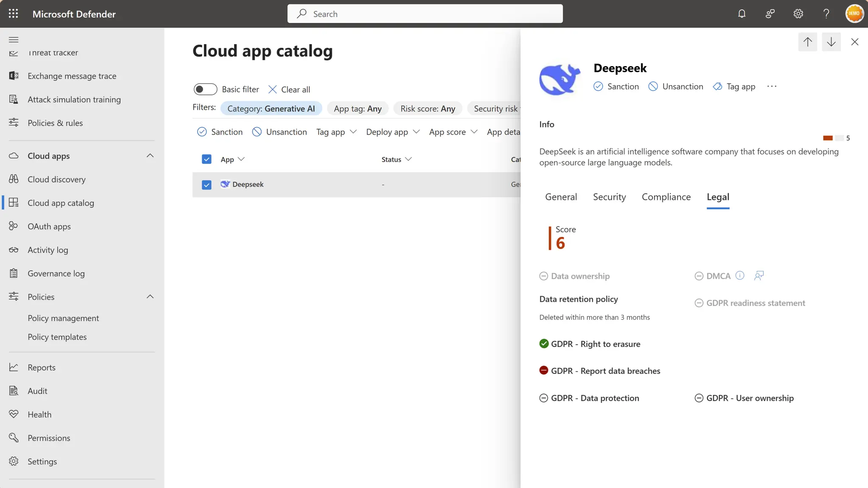868x488 pixels.
Task: Click the help question mark icon
Action: pos(826,14)
